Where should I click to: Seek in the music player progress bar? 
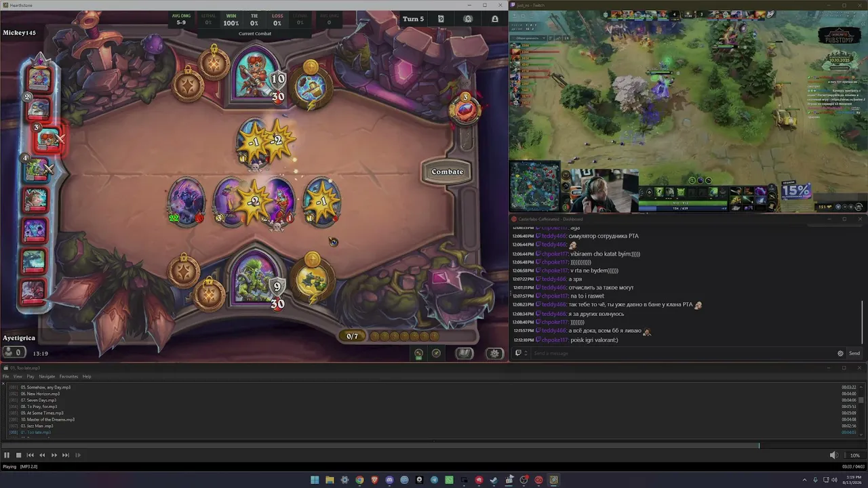(434, 445)
